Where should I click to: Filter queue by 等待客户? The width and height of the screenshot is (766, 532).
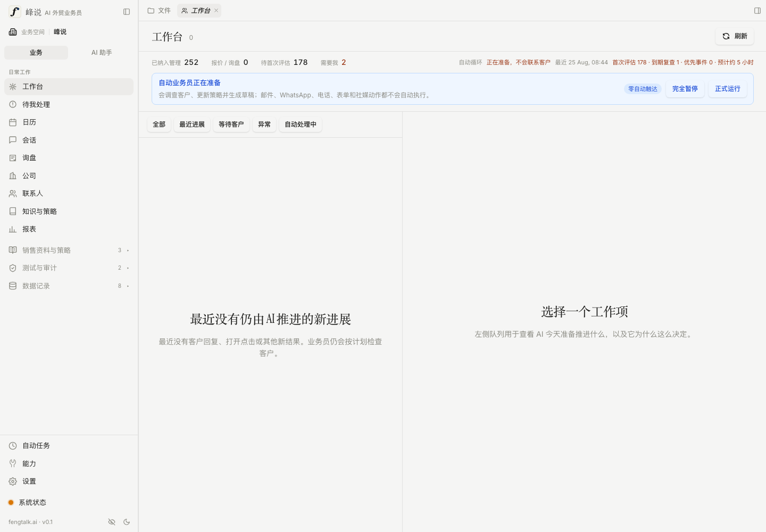(x=231, y=124)
